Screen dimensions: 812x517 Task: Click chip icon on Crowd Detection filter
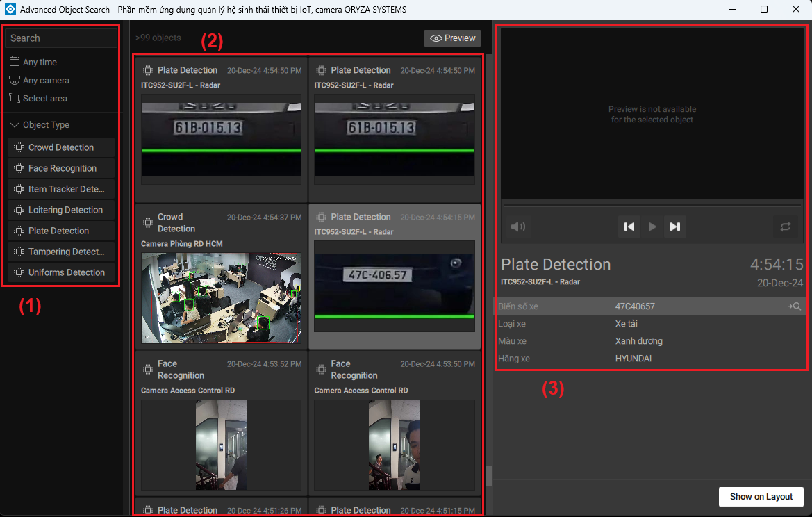click(19, 147)
